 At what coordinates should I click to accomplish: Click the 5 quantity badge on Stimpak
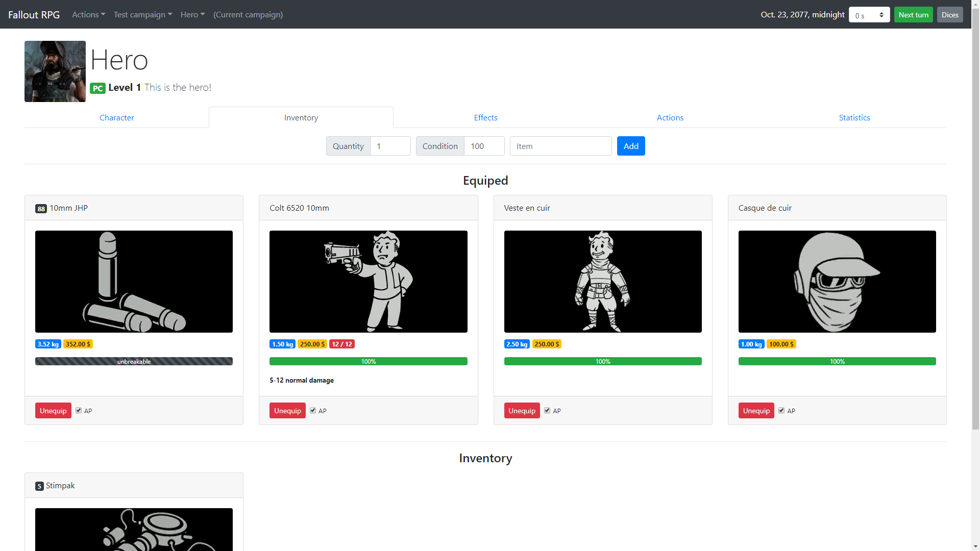coord(39,486)
